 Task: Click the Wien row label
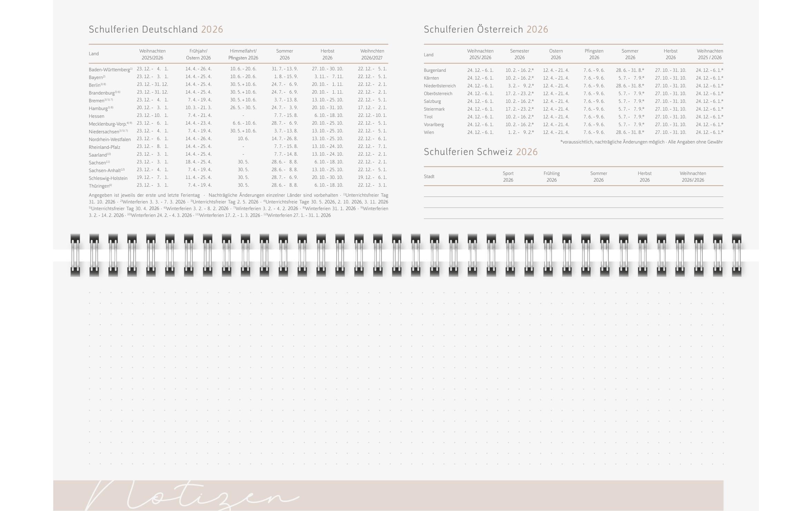(429, 132)
